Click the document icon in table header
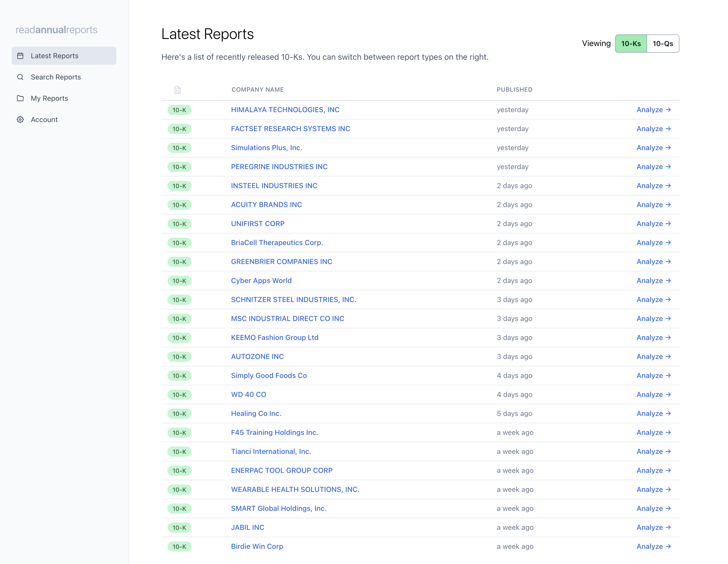Image resolution: width=728 pixels, height=564 pixels. point(177,90)
